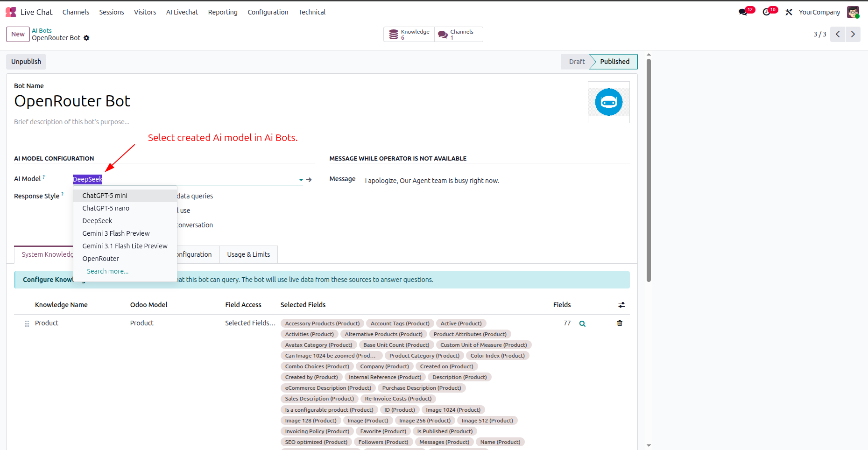The width and height of the screenshot is (868, 450).
Task: Click the 77 fields count cell
Action: pyautogui.click(x=567, y=323)
